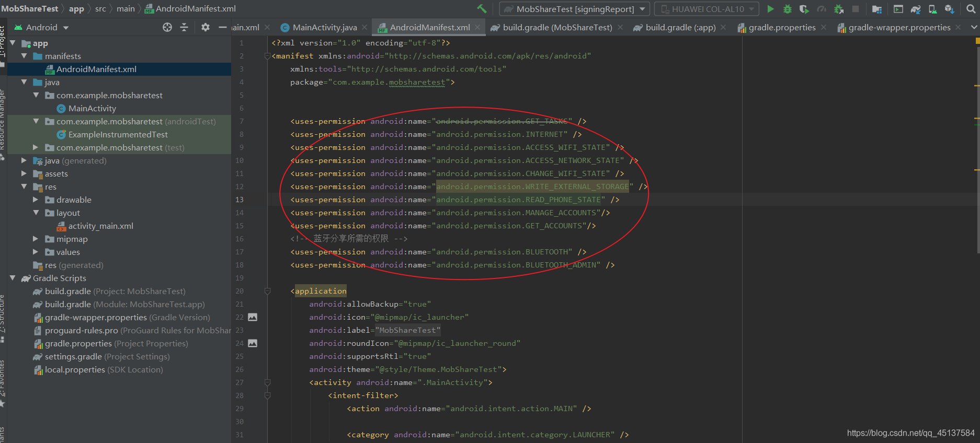
Task: Click the Make Project hammer icon
Action: point(482,9)
